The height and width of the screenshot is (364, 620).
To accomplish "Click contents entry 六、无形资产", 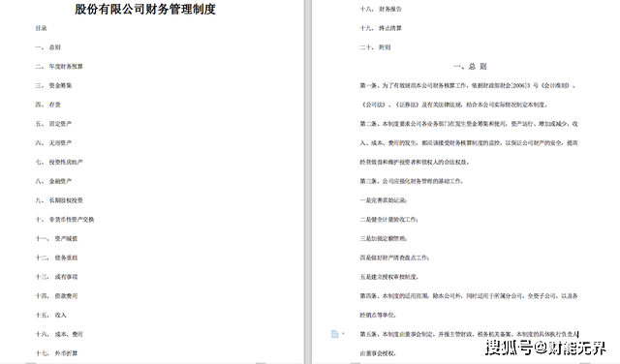I will [53, 142].
